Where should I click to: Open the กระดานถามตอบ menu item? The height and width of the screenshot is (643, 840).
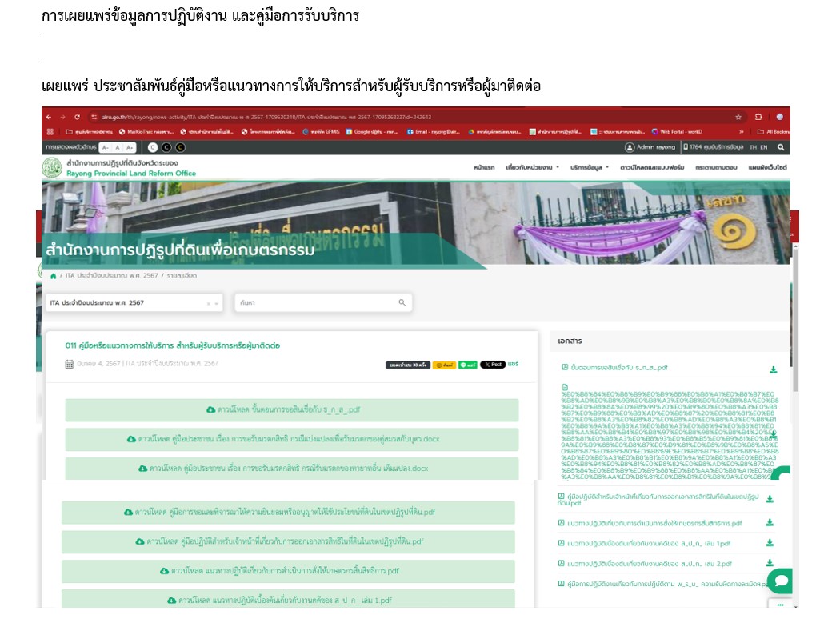point(716,168)
